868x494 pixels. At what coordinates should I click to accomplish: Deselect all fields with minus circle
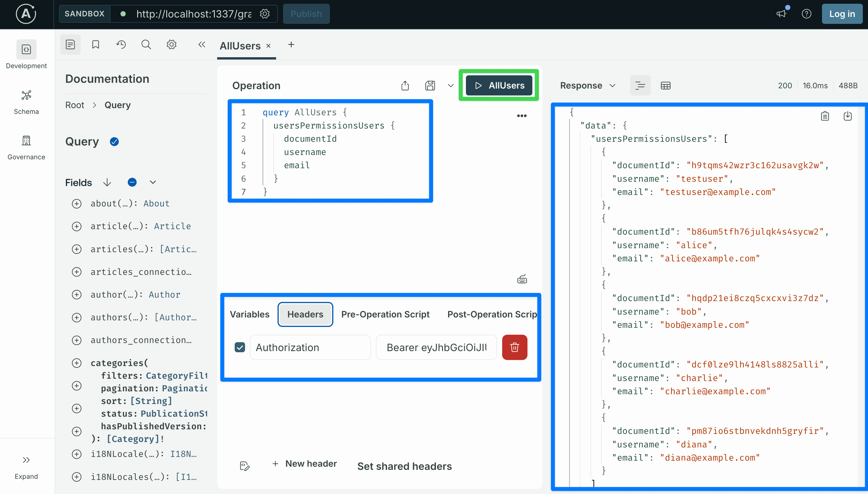[x=132, y=182]
